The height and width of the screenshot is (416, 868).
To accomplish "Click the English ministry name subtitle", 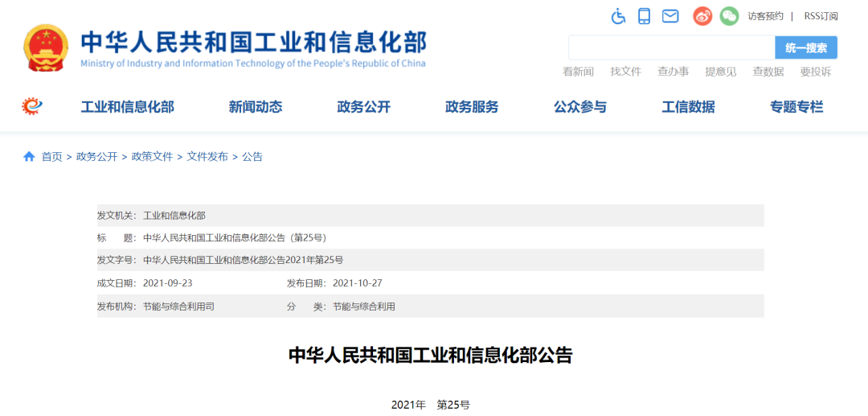I will pyautogui.click(x=253, y=63).
